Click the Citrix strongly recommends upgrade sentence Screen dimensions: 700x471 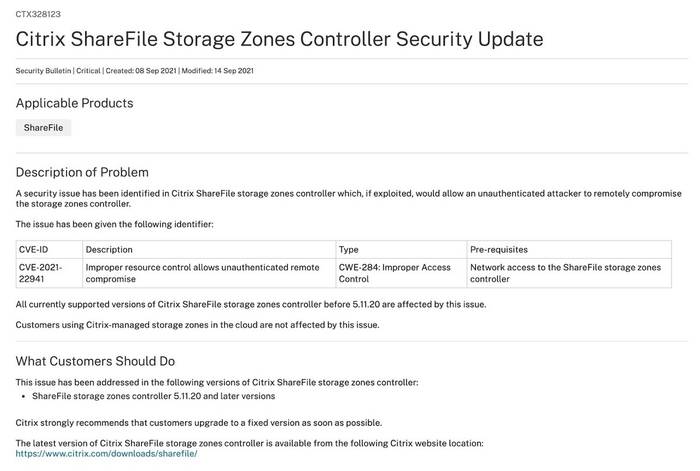tap(199, 423)
